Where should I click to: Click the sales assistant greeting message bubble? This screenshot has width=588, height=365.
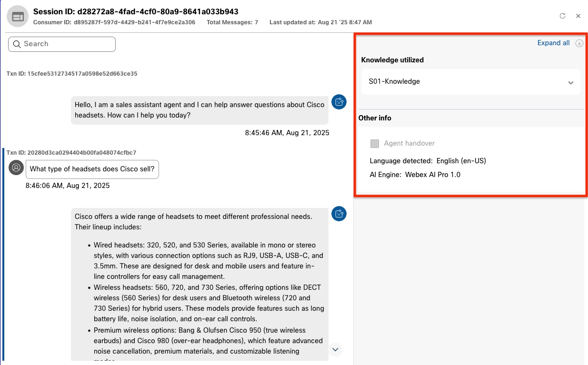pos(199,110)
